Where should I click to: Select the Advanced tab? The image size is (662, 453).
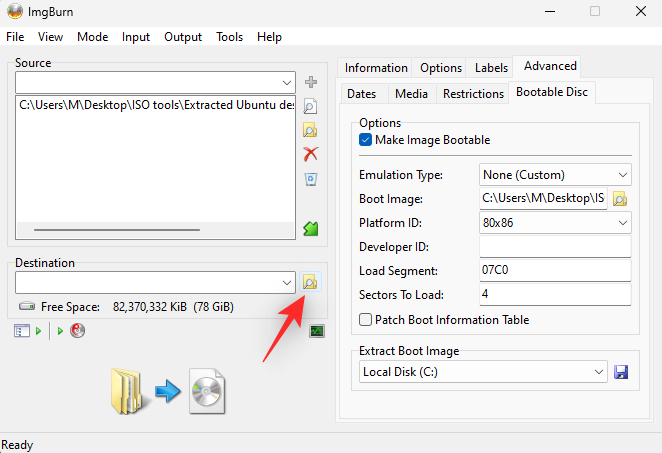pos(550,66)
